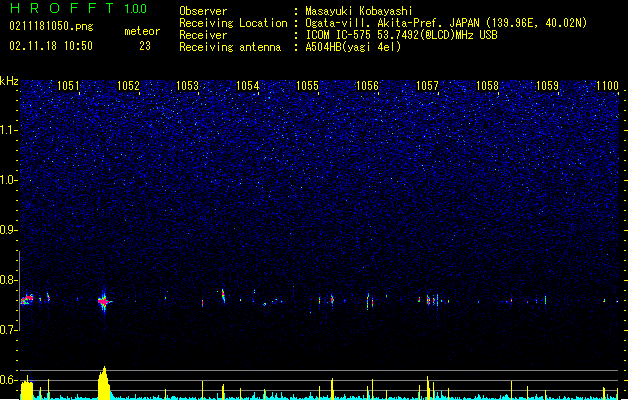Click the meteor count value 23
The width and height of the screenshot is (629, 400).
coord(145,46)
